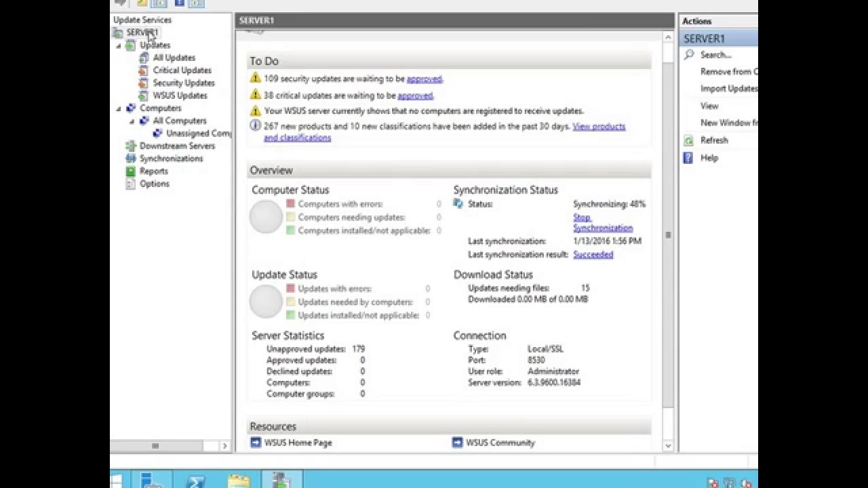Viewport: 868px width, 488px height.
Task: Click the Downstream Servers icon
Action: coord(130,146)
